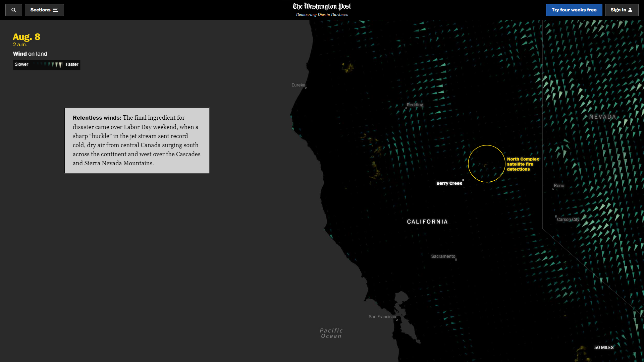
Task: Click the Reno city marker
Action: pos(553,189)
